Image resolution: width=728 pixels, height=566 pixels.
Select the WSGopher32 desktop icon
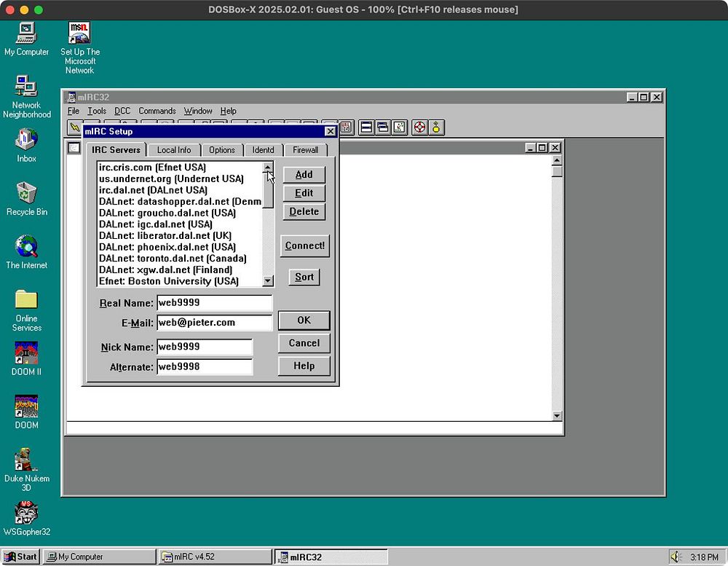26,514
